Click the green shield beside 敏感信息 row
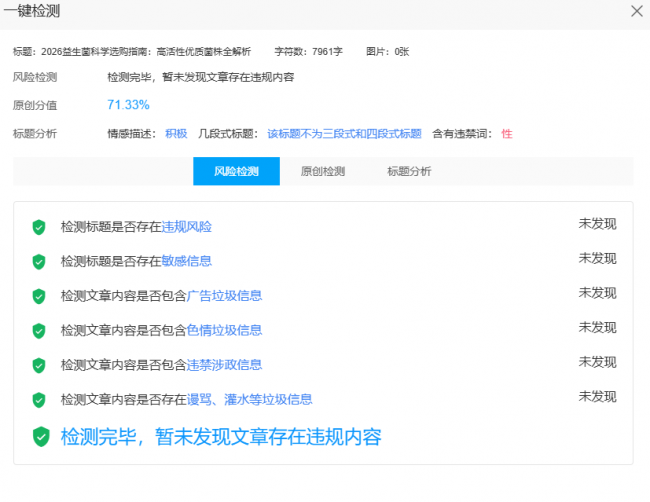This screenshot has width=650, height=502. coord(39,262)
